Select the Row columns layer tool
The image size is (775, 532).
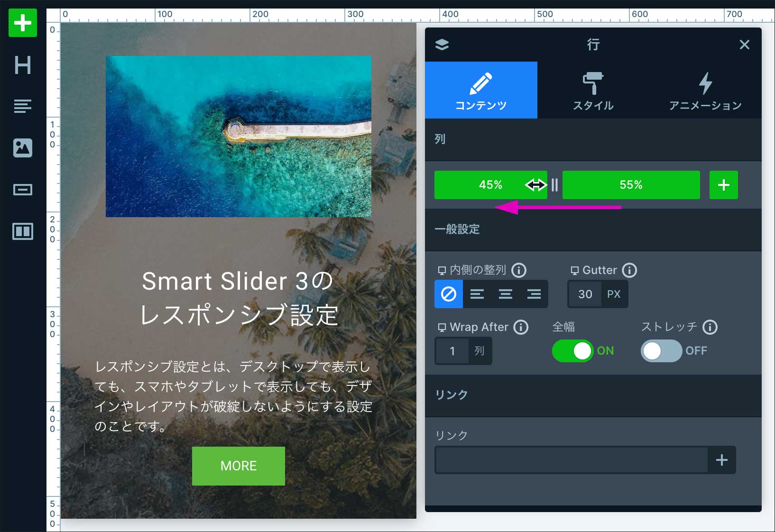pos(22,231)
